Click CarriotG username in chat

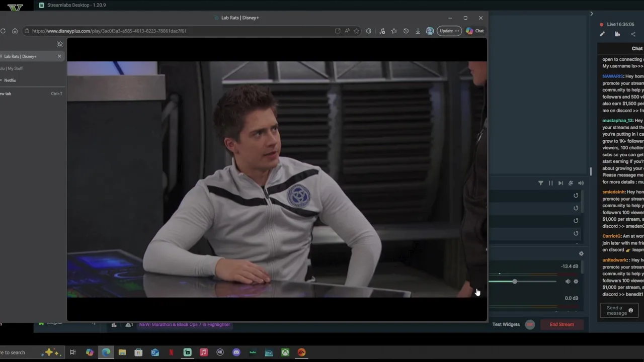611,236
